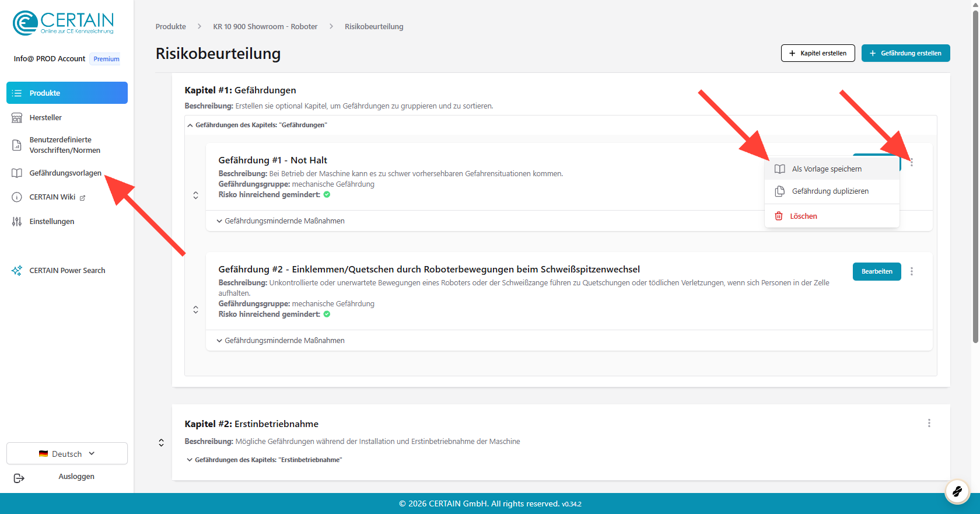This screenshot has height=514, width=980.
Task: Click the German flag icon
Action: pos(43,454)
